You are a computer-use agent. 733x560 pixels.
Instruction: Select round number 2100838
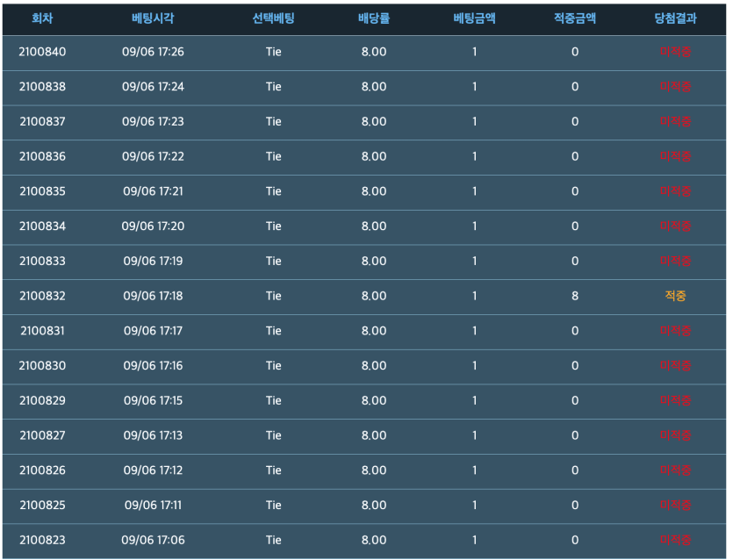point(42,87)
